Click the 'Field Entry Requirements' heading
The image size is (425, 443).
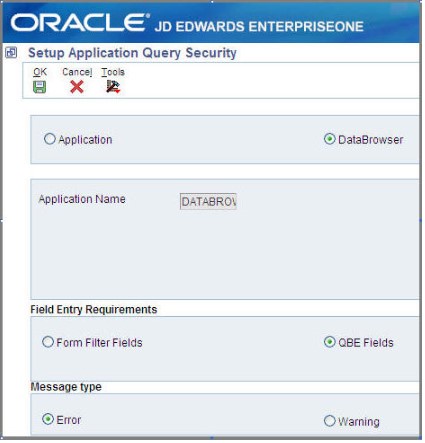tap(94, 310)
